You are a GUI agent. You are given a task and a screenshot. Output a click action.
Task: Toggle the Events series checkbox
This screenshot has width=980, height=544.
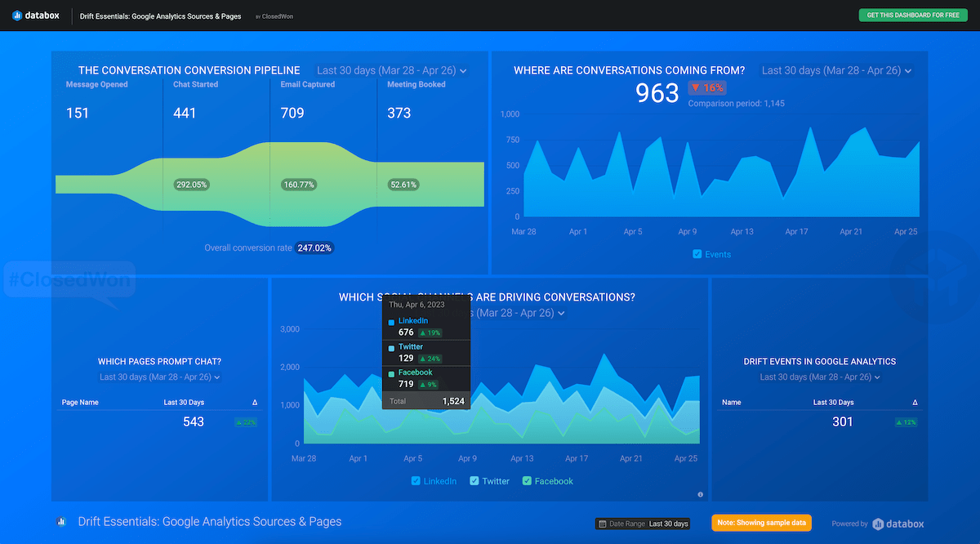tap(697, 254)
